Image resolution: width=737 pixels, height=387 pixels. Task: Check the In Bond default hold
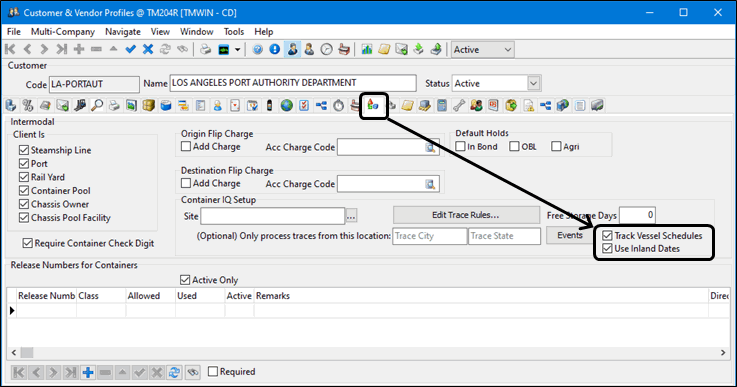coord(460,146)
